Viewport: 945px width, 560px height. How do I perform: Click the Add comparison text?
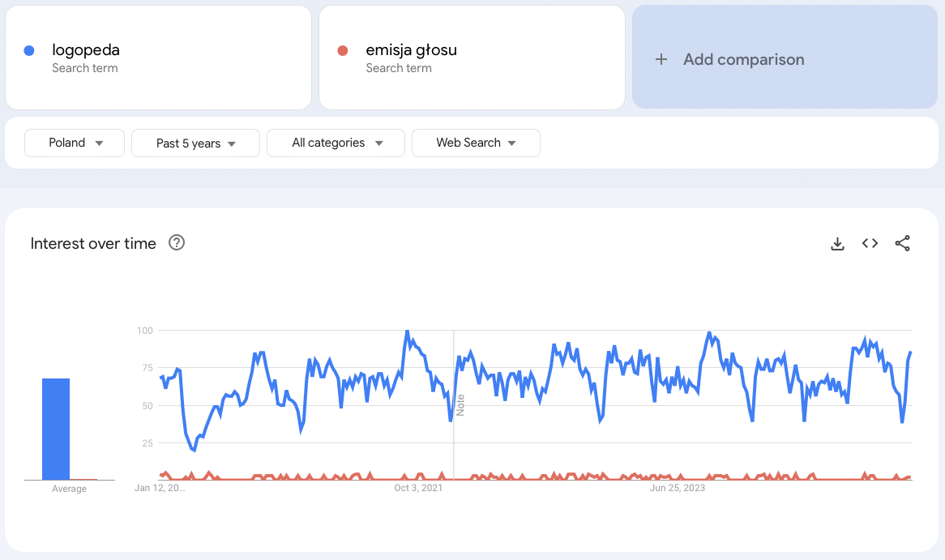pos(743,59)
